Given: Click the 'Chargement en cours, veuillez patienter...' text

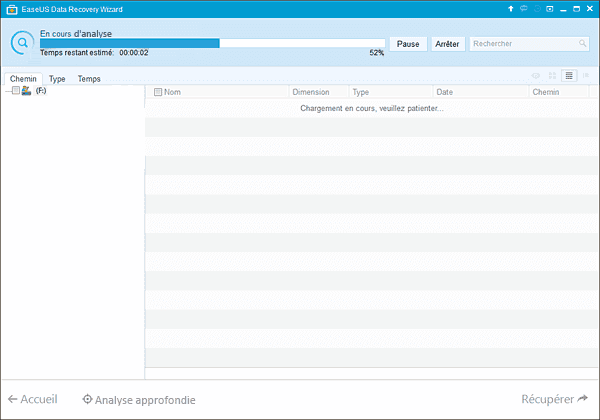Looking at the screenshot, I should pos(372,108).
